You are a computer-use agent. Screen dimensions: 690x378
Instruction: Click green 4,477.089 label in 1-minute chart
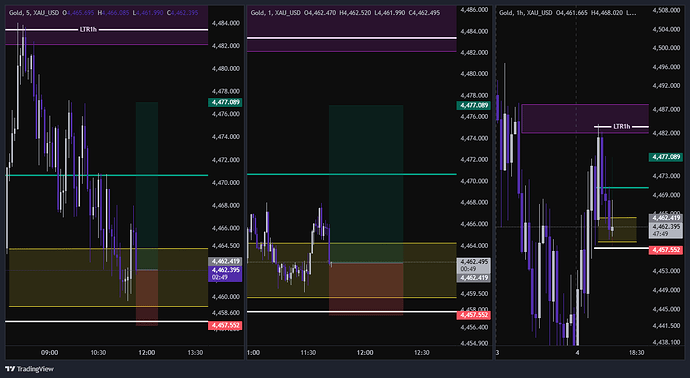pyautogui.click(x=473, y=105)
